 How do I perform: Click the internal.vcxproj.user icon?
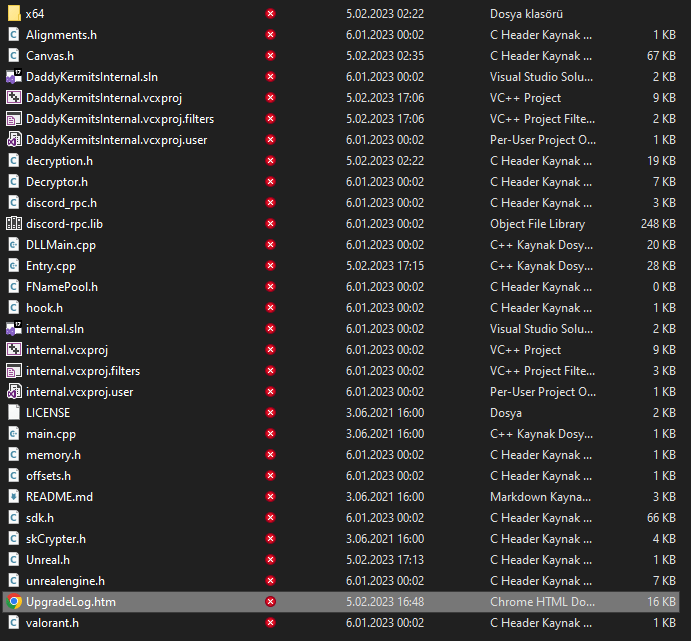point(14,392)
